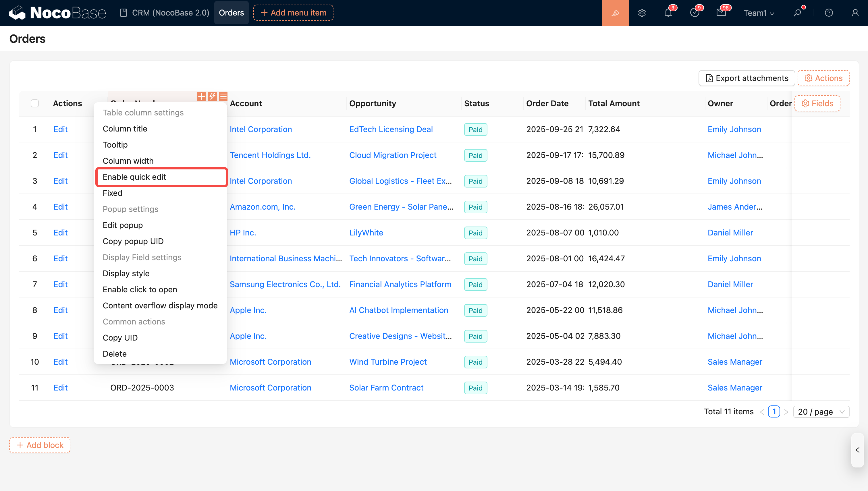This screenshot has height=491, width=868.
Task: Click the help question mark icon
Action: click(x=829, y=13)
